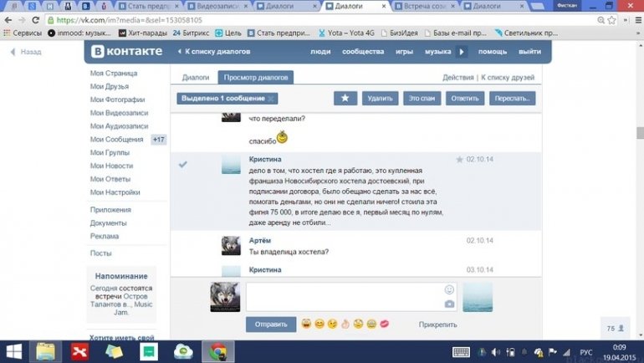Open 'Мои Сообщения' in left menu

pyautogui.click(x=116, y=140)
